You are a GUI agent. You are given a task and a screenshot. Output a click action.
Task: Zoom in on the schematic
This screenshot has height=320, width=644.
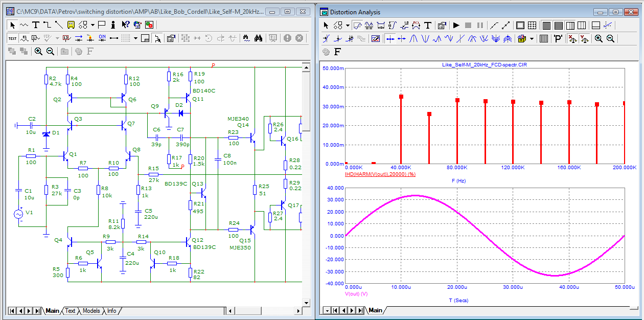click(x=38, y=51)
